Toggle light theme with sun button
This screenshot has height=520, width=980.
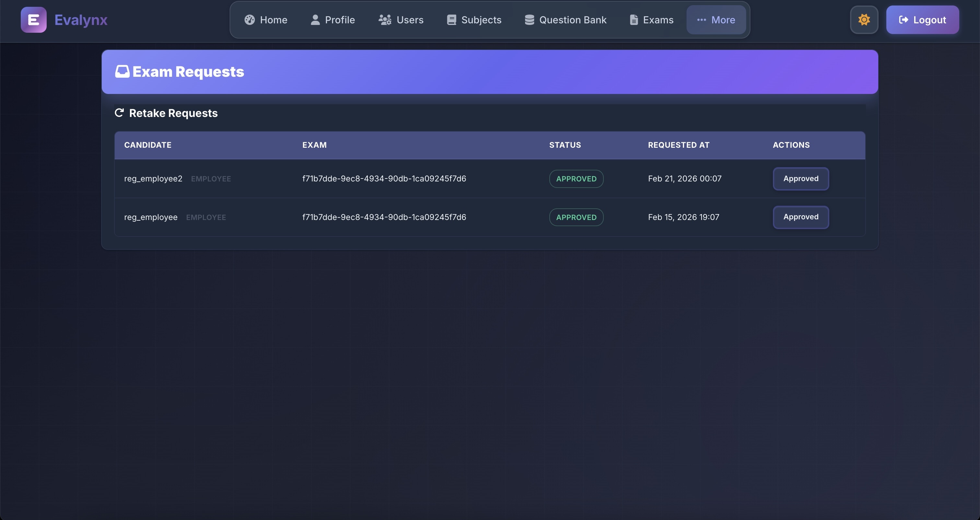pyautogui.click(x=864, y=20)
